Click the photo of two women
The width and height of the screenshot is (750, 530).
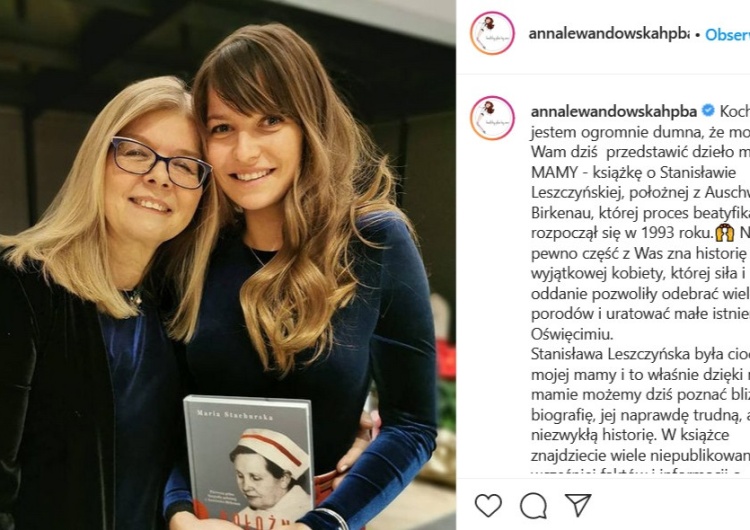pyautogui.click(x=228, y=265)
